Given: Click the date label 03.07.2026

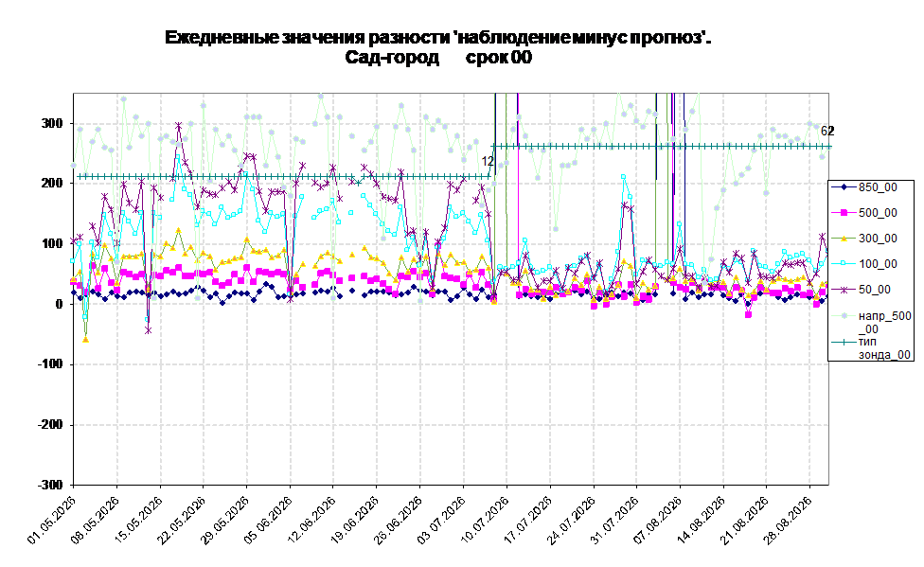Looking at the screenshot, I should click(x=441, y=520).
